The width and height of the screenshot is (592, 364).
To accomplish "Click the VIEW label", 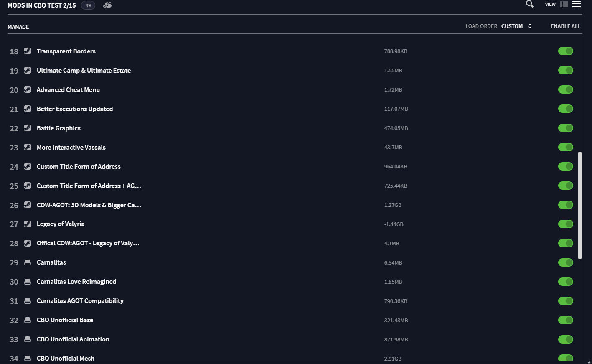I will click(x=550, y=4).
